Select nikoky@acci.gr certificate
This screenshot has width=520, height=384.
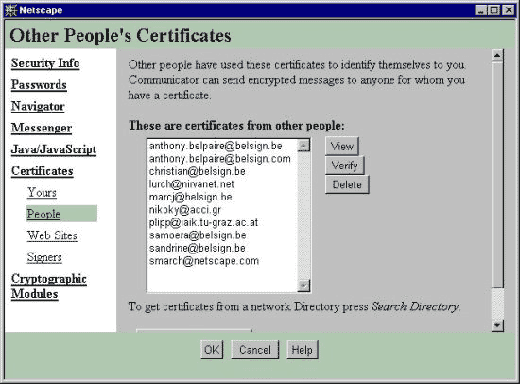click(x=222, y=210)
